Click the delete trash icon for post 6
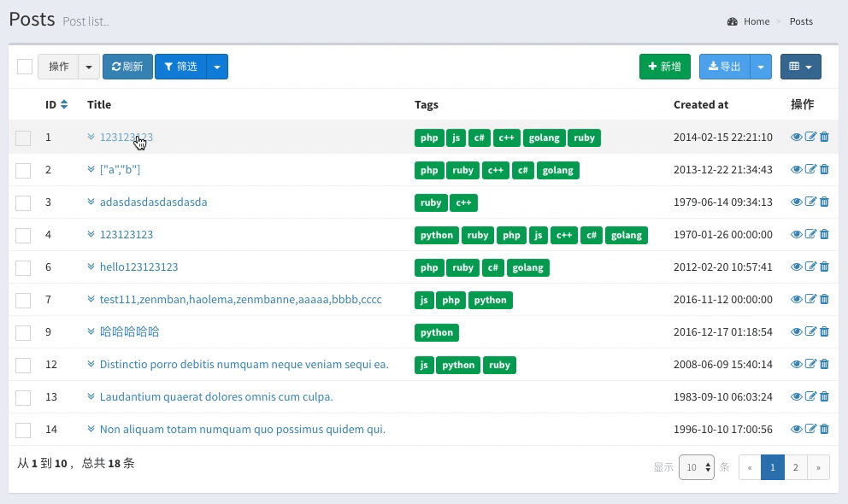 coord(824,267)
